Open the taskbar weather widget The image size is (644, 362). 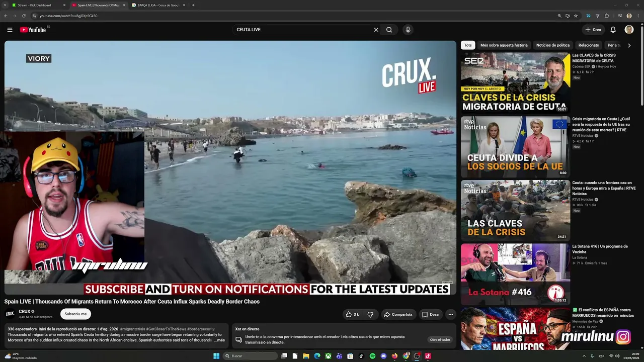[x=20, y=356]
